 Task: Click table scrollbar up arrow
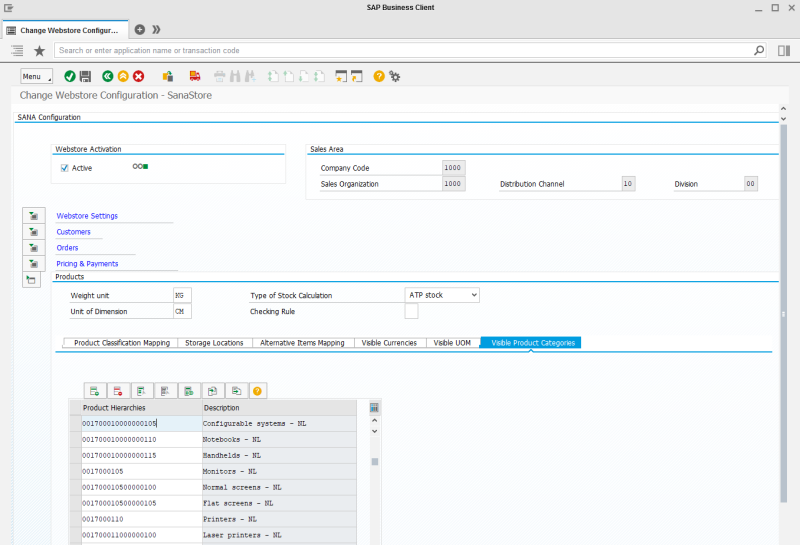[x=374, y=420]
